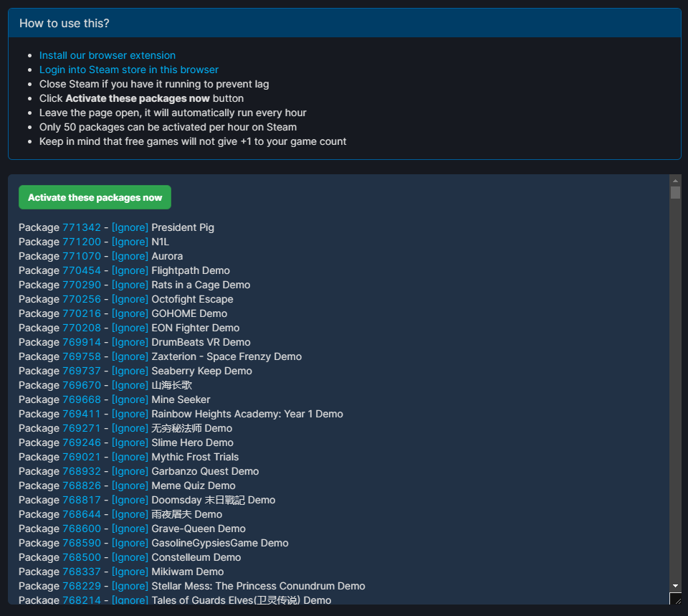Ignore the N1L package

[x=130, y=242]
